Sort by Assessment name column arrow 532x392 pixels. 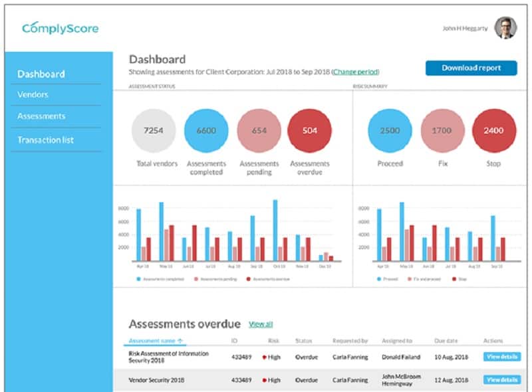180,340
